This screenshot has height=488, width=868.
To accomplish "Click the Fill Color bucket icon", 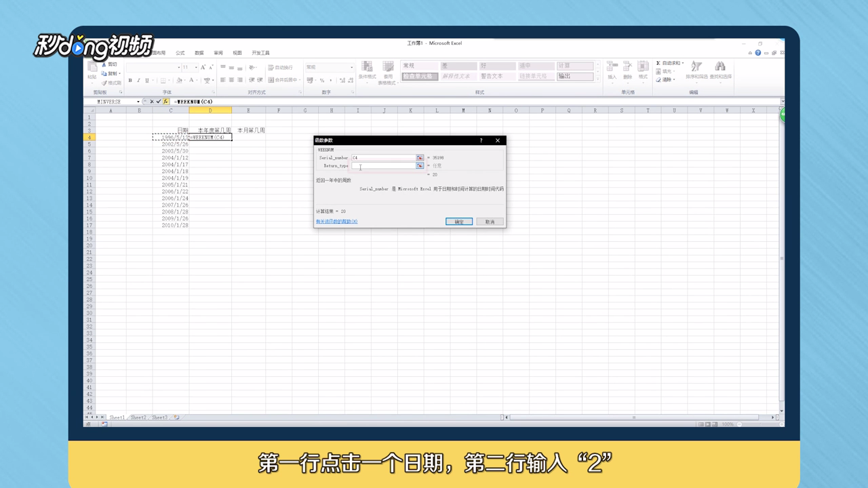I will click(179, 81).
